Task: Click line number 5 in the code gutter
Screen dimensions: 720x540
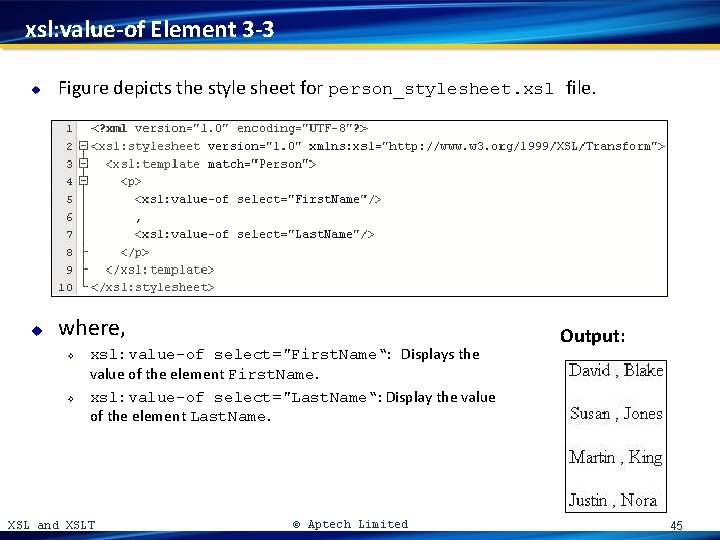Action: pos(69,199)
